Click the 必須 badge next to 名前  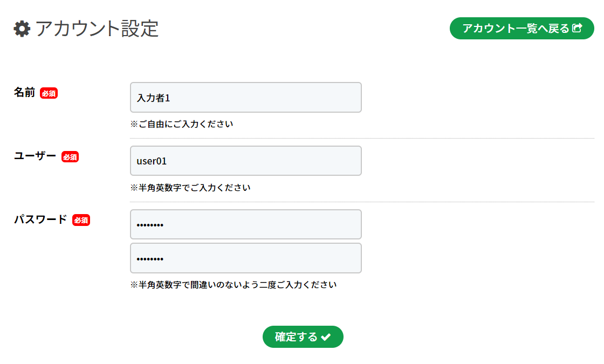tap(49, 93)
